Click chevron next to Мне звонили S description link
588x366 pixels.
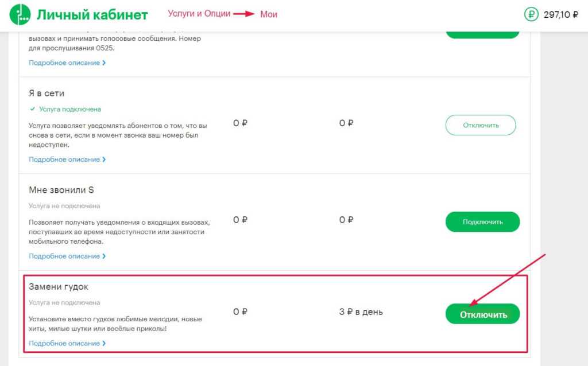(x=104, y=256)
